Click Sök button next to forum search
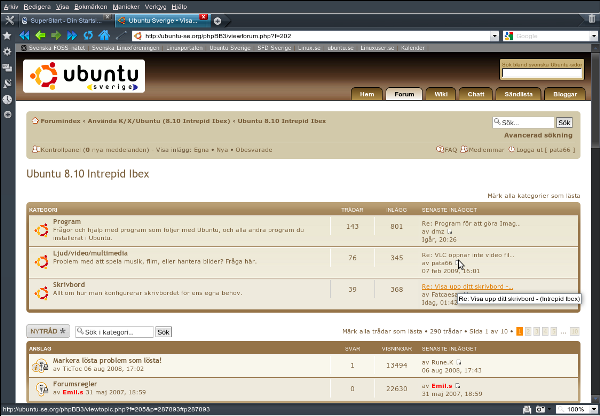Viewport: 600px width, 416px height. click(x=564, y=122)
